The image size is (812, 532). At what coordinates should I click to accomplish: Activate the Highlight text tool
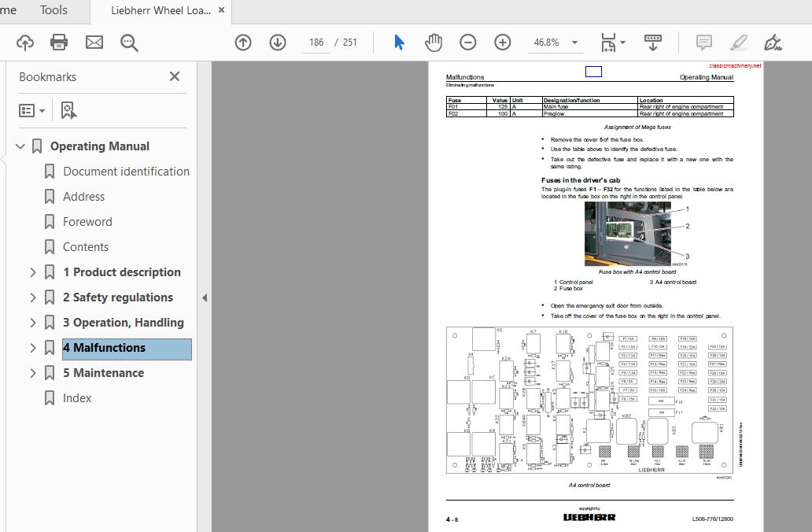pos(738,42)
